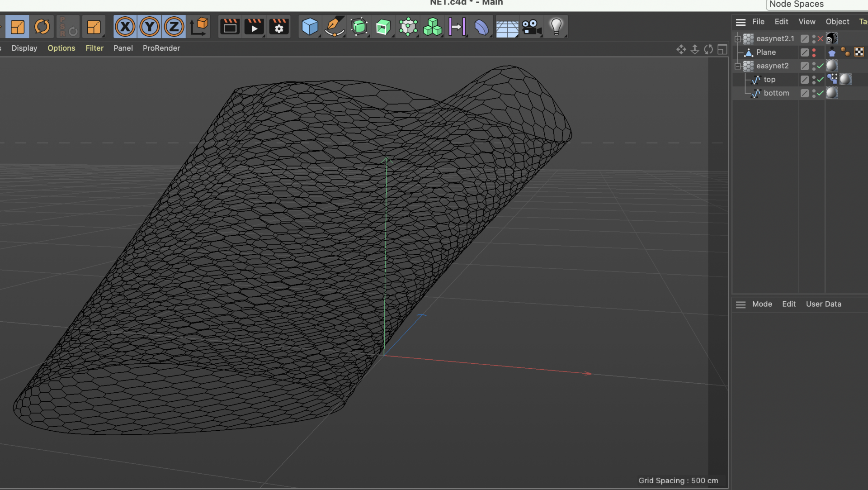Click the Rotate tool icon

(42, 26)
